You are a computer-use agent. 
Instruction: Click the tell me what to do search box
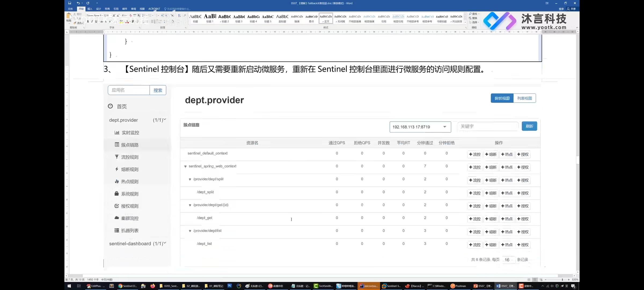coord(177,9)
